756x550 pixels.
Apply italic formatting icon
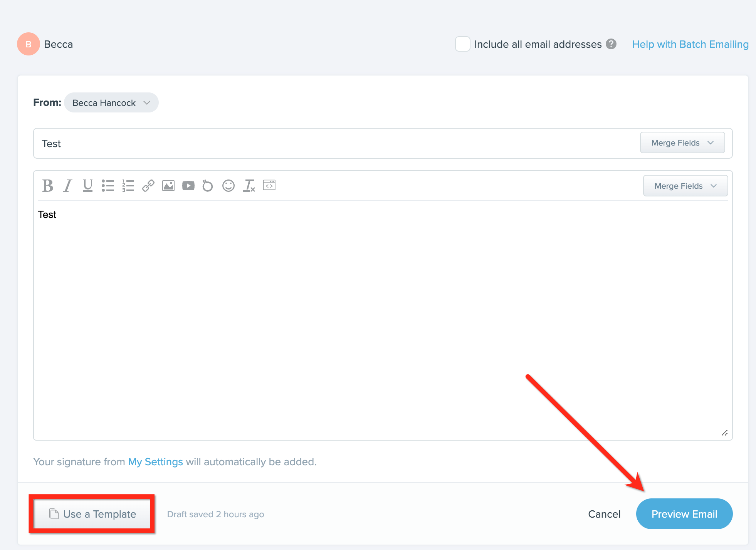(x=68, y=186)
